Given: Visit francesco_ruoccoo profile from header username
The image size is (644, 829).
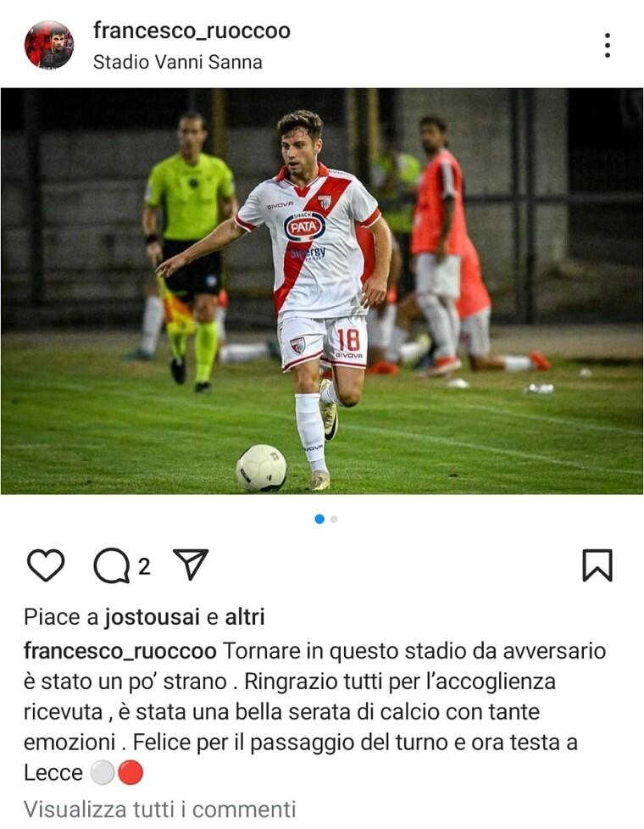Looking at the screenshot, I should (x=192, y=31).
